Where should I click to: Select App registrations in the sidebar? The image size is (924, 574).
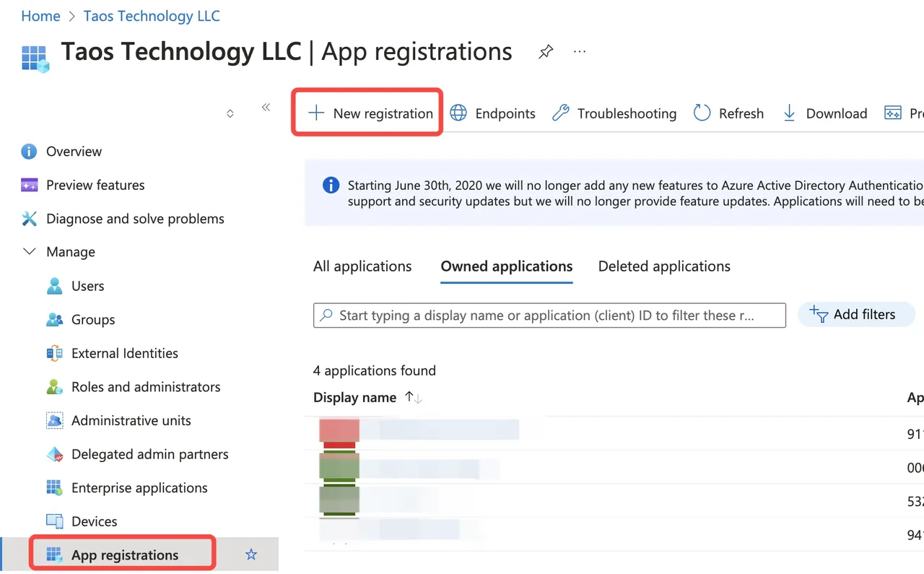(125, 555)
